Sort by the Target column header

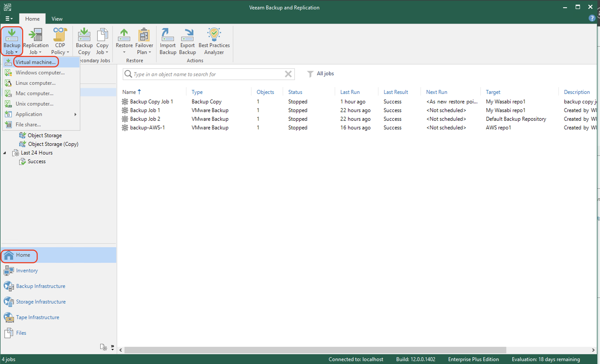click(493, 92)
